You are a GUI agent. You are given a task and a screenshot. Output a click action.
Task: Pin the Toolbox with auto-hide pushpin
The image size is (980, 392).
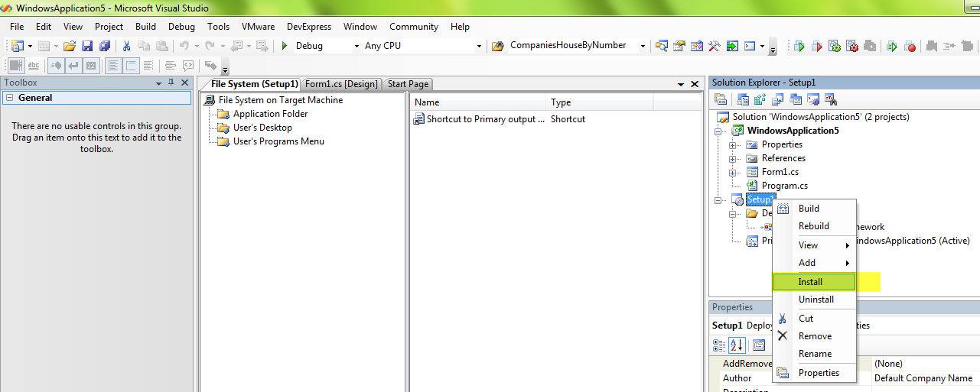pyautogui.click(x=171, y=83)
